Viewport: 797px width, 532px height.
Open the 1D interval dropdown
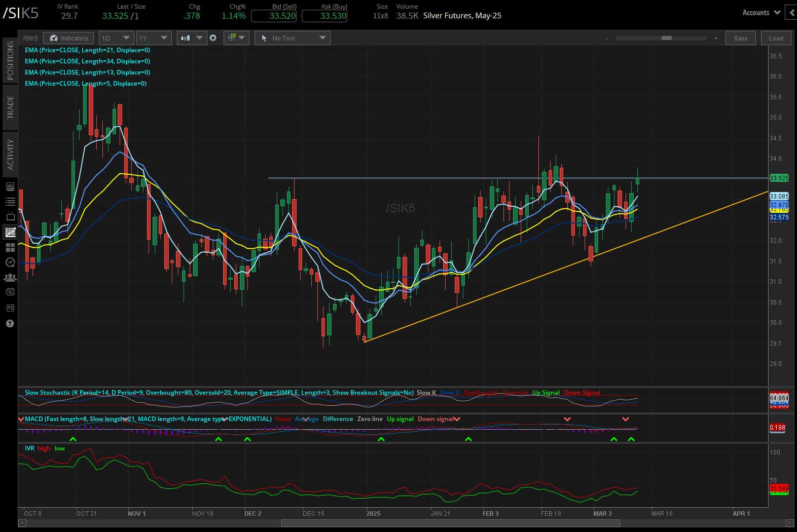(116, 38)
